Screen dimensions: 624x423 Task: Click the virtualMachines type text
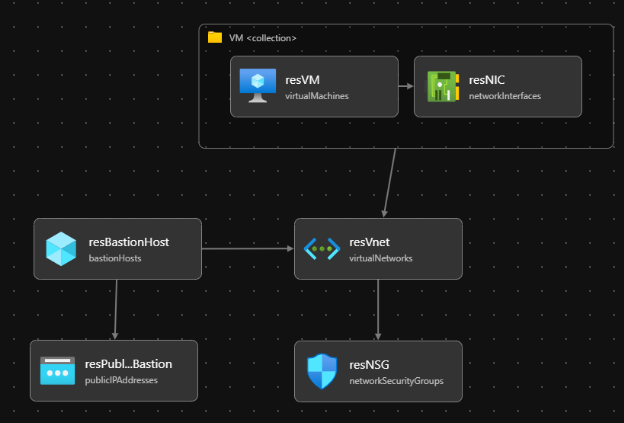pyautogui.click(x=317, y=96)
